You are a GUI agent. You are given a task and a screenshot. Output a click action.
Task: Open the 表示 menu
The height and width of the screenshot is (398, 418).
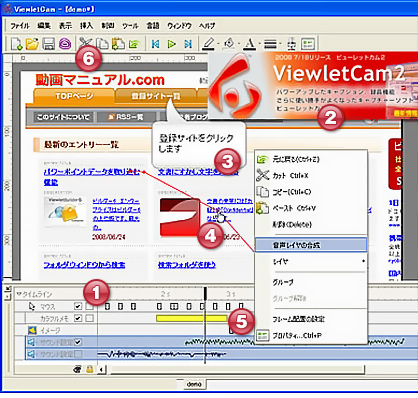65,26
